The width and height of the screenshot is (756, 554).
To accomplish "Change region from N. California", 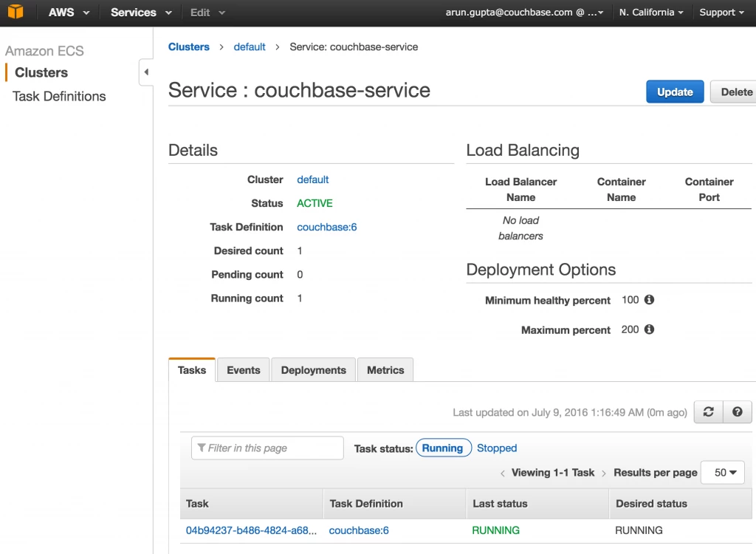I will [651, 13].
